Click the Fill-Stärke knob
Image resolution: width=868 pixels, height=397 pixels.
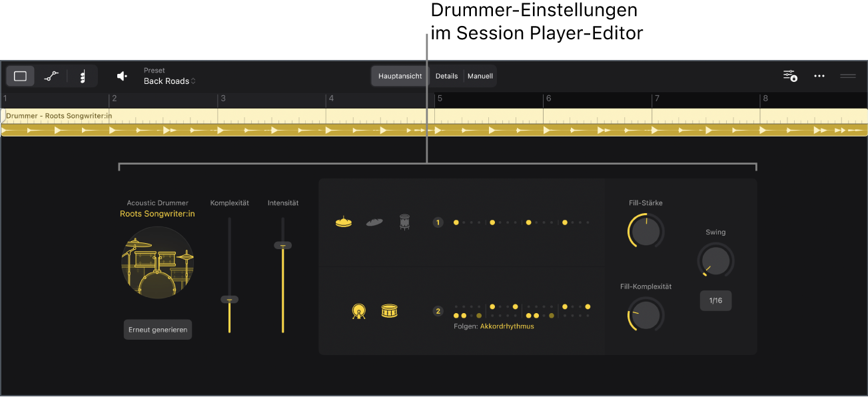[x=646, y=231]
